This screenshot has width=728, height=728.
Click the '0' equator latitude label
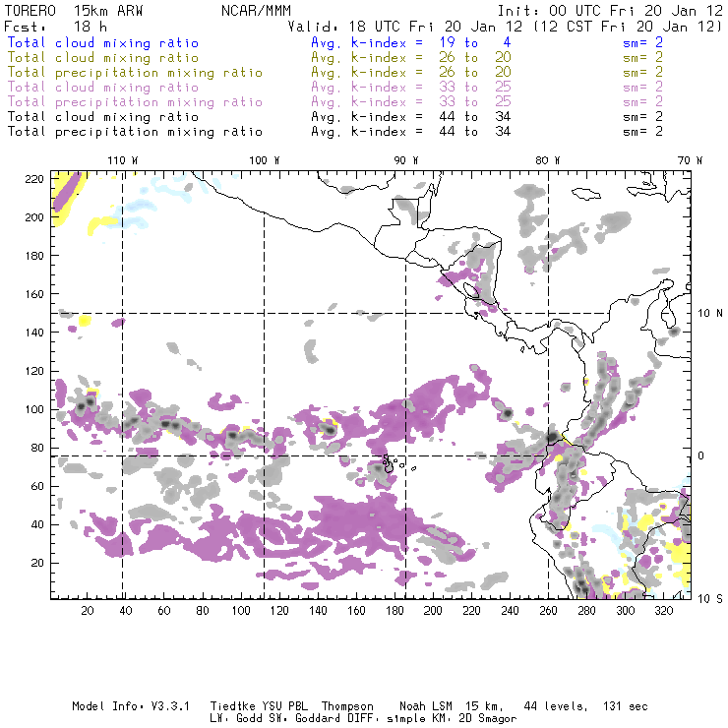701,455
